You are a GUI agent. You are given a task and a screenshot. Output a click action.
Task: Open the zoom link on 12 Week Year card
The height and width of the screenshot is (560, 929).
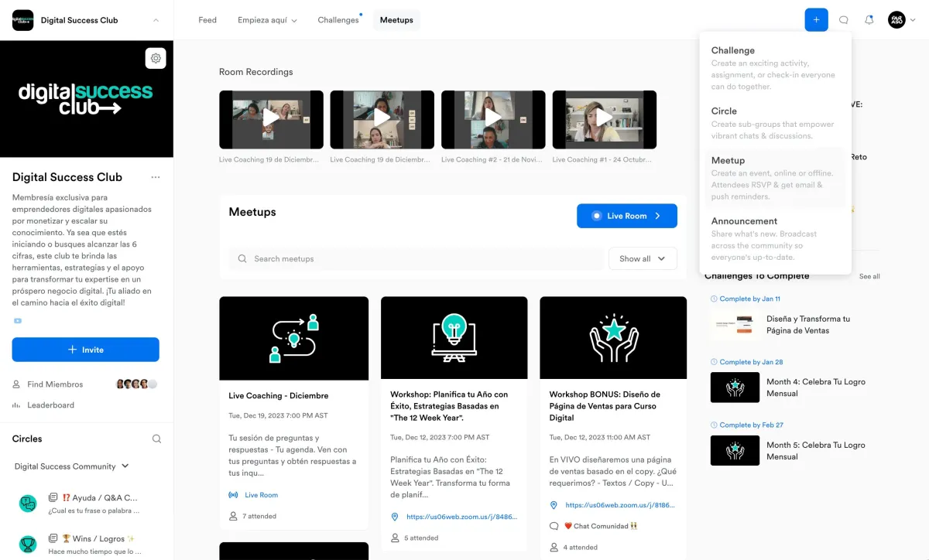tap(461, 517)
